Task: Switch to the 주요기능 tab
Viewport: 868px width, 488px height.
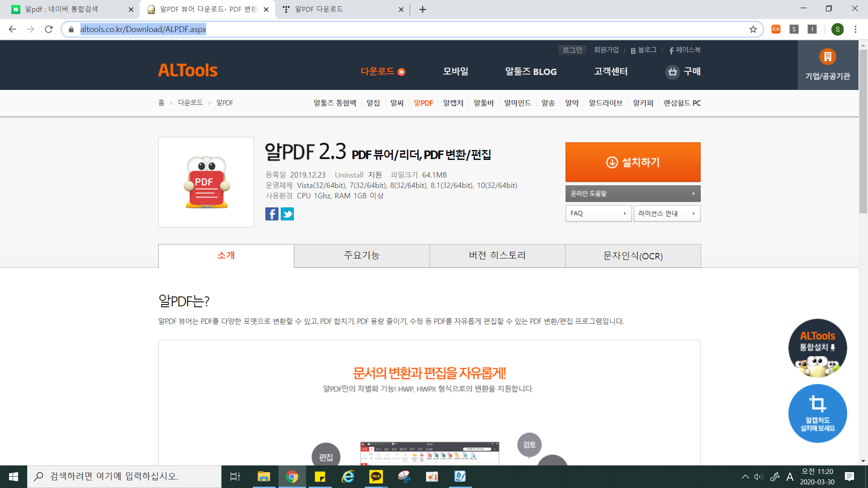Action: 362,256
